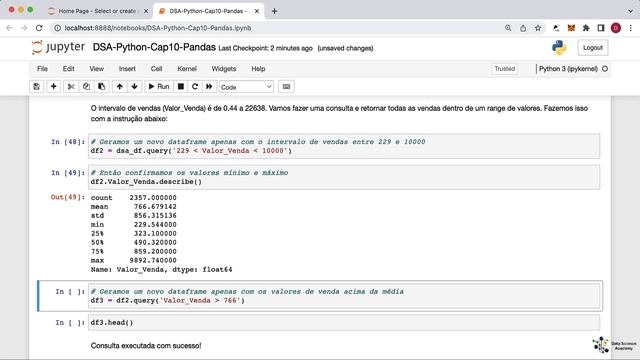This screenshot has width=640, height=360.
Task: Select the df2.Valor_Venda.describe() code cell
Action: [x=344, y=177]
